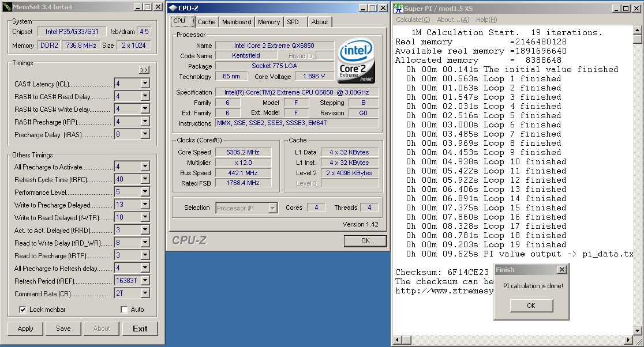The height and width of the screenshot is (347, 644).
Task: Click the Intel Core 2 Extreme logo
Action: 356,61
